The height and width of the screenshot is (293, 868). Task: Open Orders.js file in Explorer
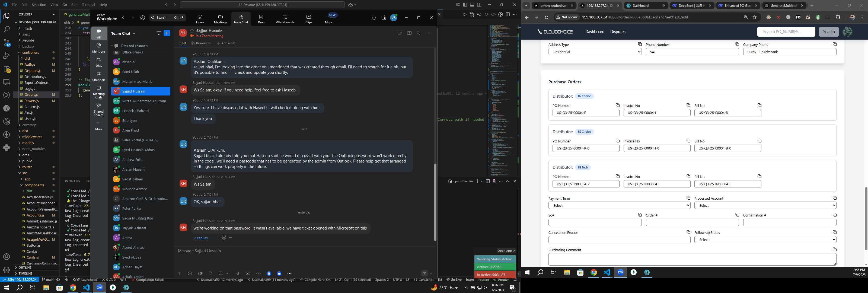31,95
